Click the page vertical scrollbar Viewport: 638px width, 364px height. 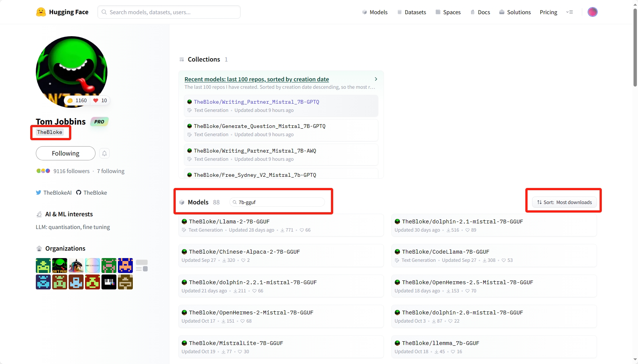pyautogui.click(x=635, y=47)
